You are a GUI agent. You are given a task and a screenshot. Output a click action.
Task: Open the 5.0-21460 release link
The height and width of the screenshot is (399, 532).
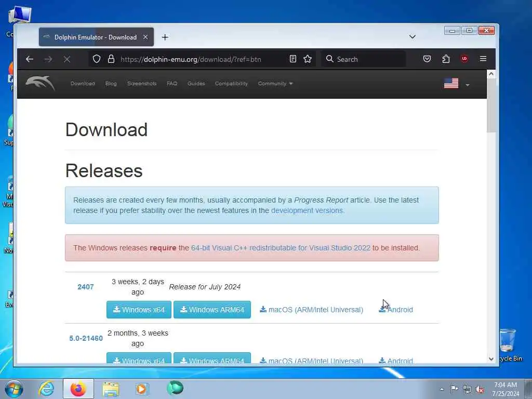(x=86, y=338)
